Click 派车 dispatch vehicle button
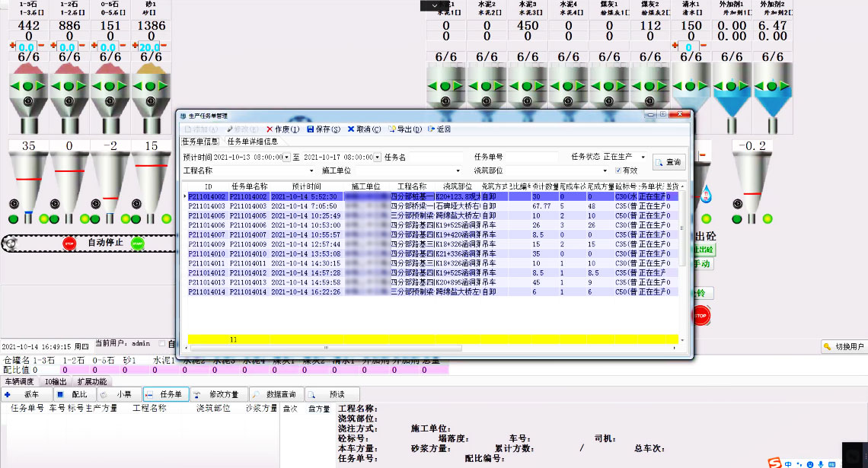868x468 pixels. [x=27, y=395]
